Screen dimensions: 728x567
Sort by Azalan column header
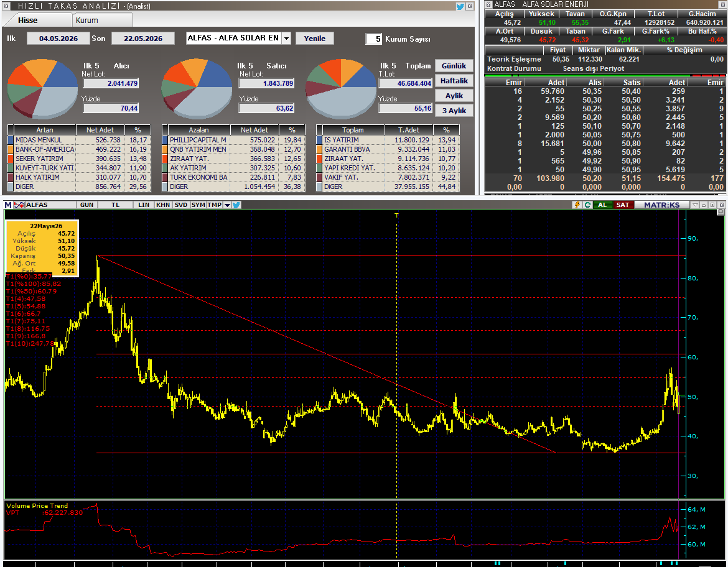198,130
